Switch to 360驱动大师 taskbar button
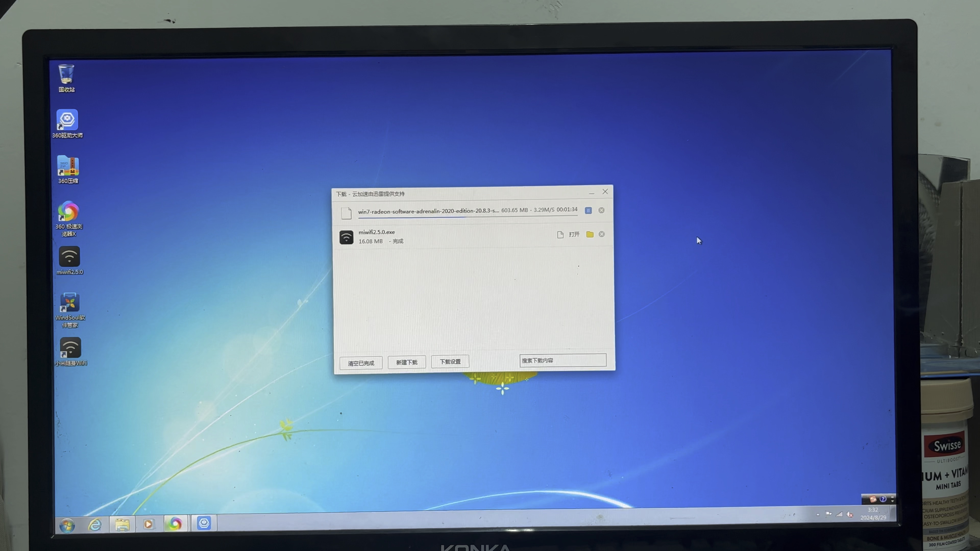Viewport: 980px width, 551px height. click(x=204, y=523)
